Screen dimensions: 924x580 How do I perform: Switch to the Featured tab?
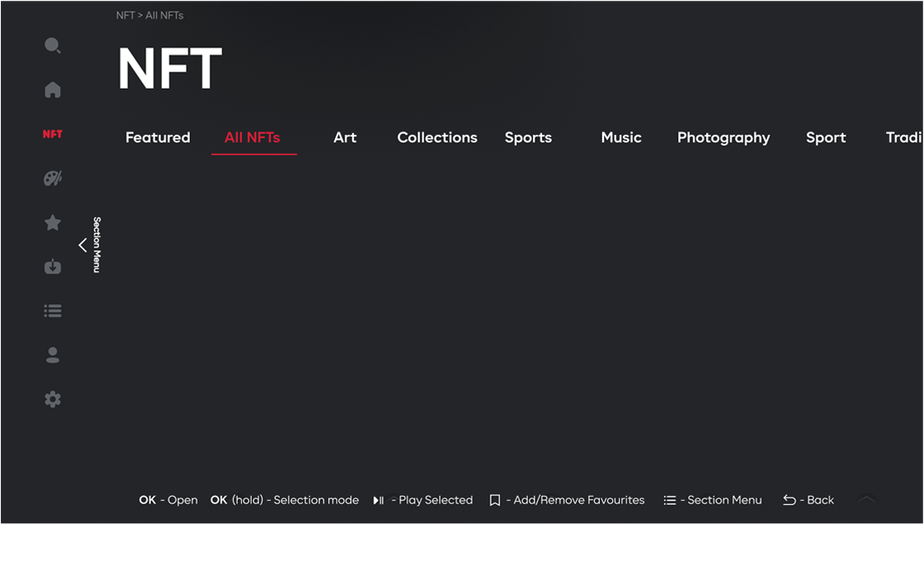tap(157, 137)
